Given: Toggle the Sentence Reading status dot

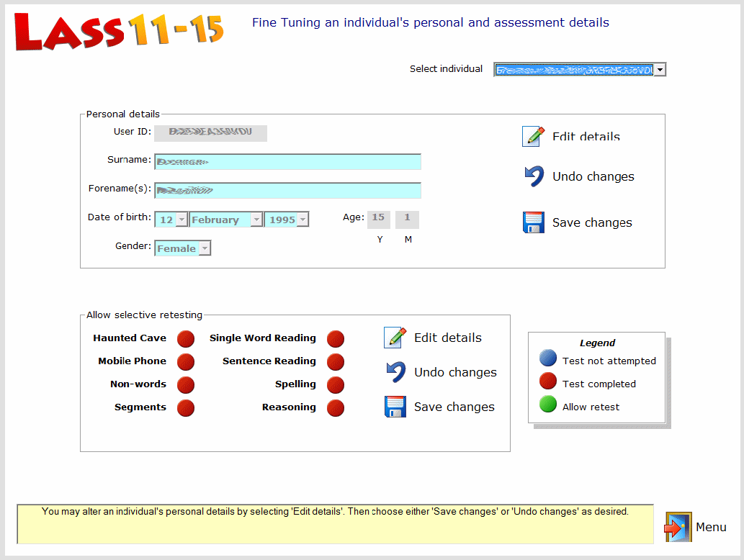Looking at the screenshot, I should (336, 362).
